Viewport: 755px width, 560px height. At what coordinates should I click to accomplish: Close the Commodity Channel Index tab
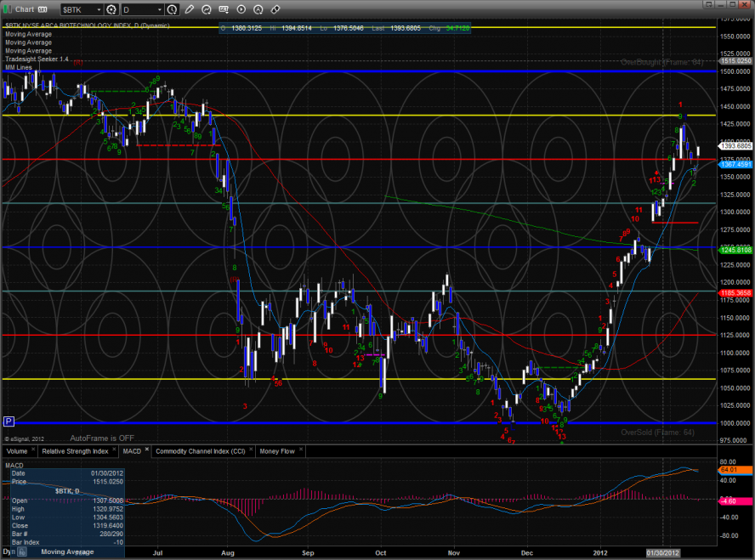(x=251, y=450)
